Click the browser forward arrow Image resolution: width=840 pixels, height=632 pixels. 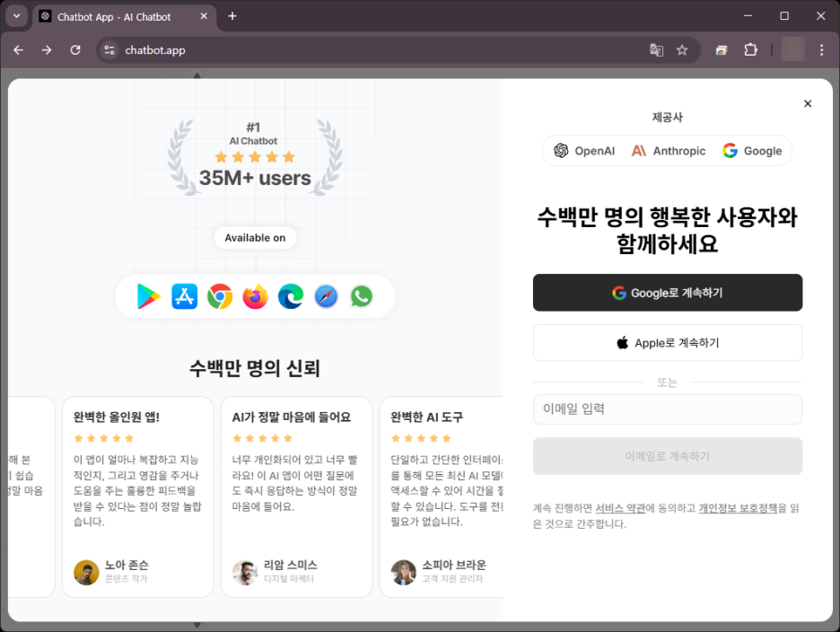click(47, 50)
